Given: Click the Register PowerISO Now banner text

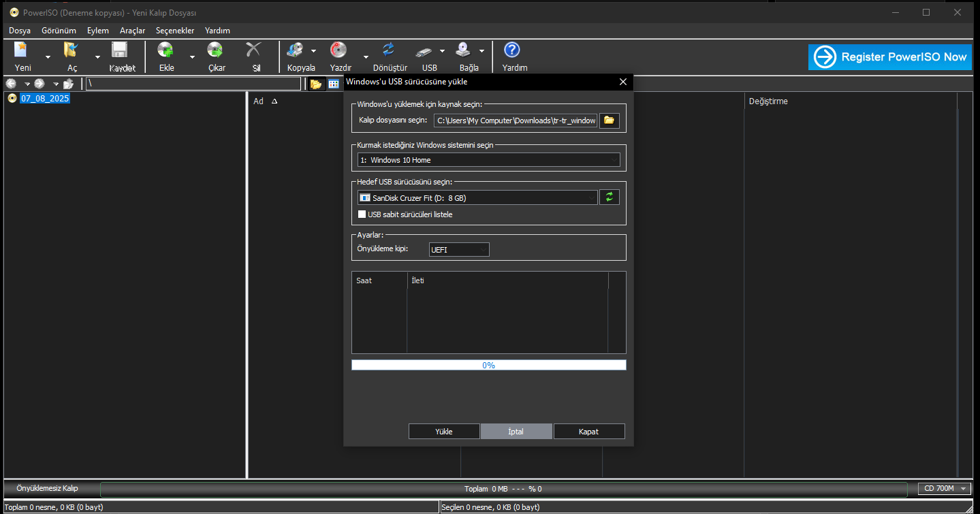Looking at the screenshot, I should point(904,57).
